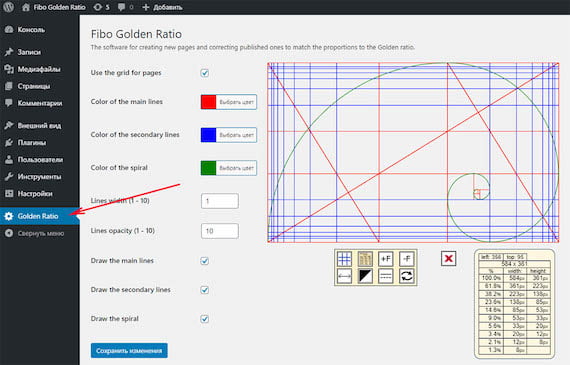Click the Lines opacity input field

tap(220, 231)
